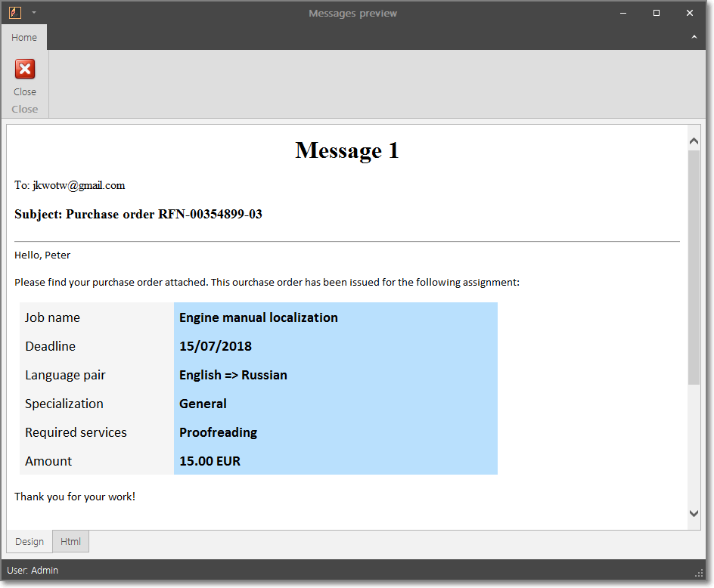Click the 'Job name' row label

[x=52, y=317]
